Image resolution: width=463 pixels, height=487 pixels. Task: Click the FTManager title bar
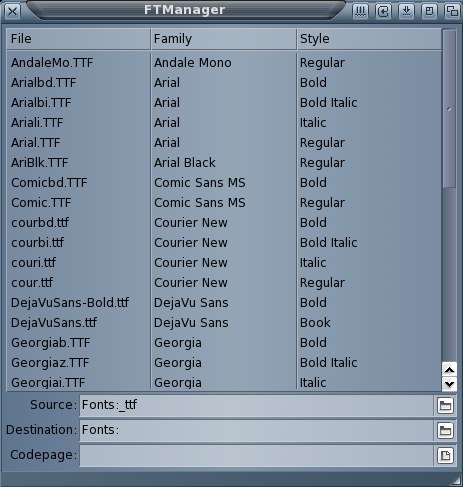pyautogui.click(x=185, y=10)
